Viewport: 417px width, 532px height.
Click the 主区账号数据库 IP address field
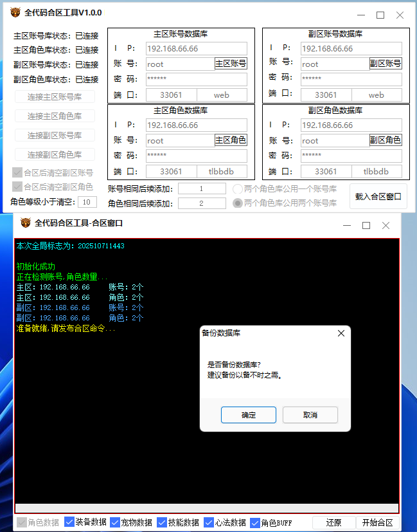(x=196, y=48)
